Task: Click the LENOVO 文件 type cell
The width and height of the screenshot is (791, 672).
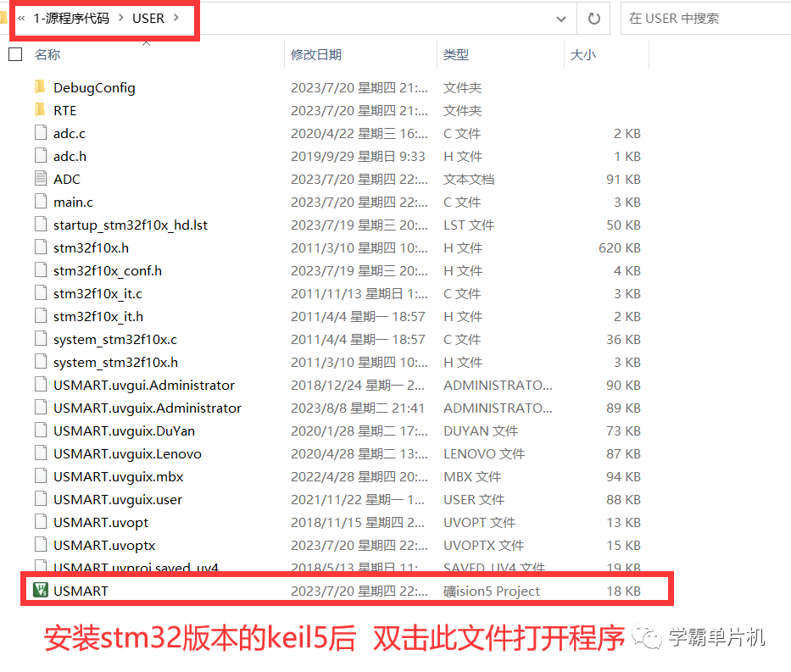Action: (484, 453)
